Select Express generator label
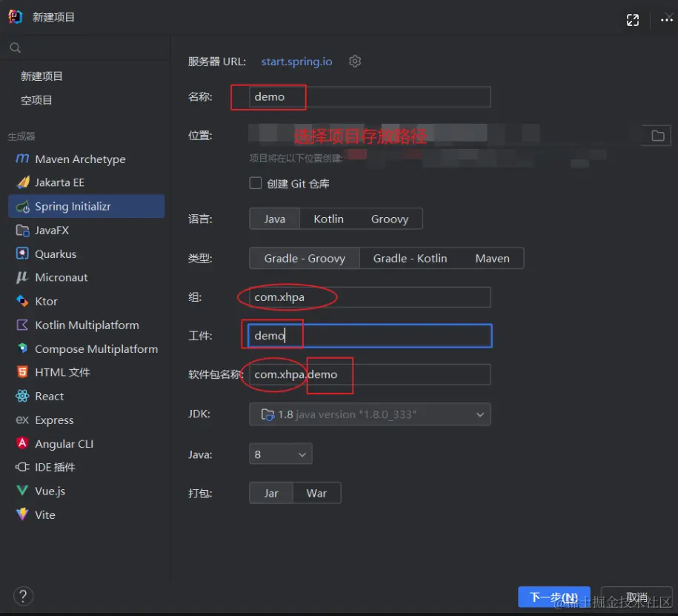 click(x=55, y=420)
